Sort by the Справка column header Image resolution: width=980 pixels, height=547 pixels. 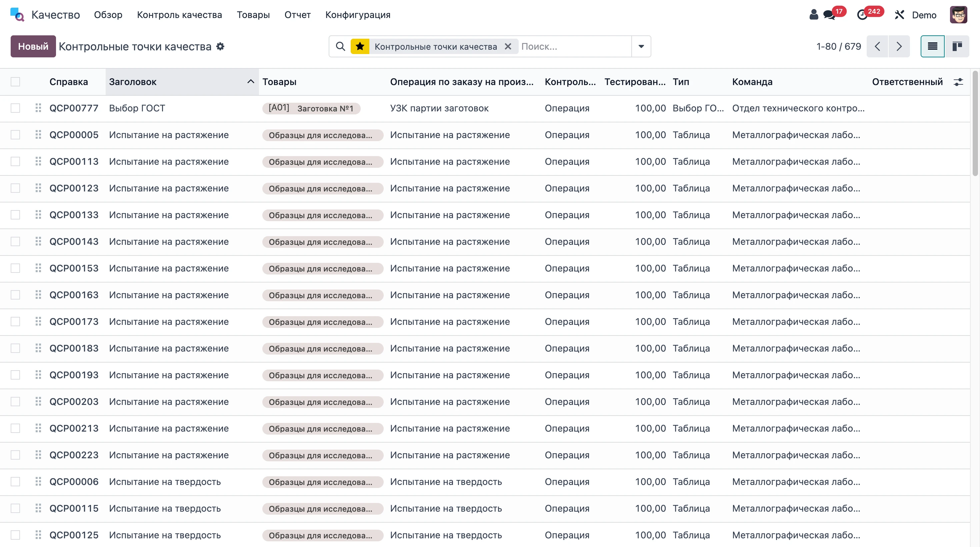pyautogui.click(x=68, y=82)
